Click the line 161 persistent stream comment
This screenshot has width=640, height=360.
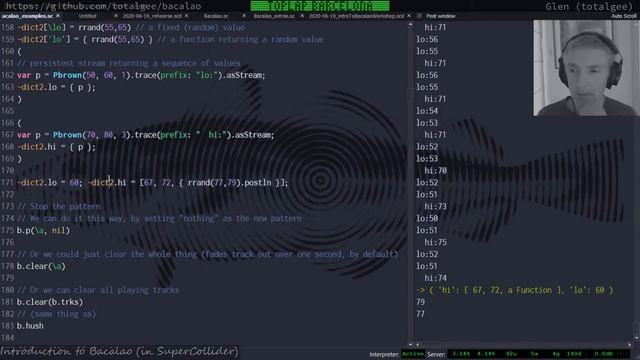pyautogui.click(x=129, y=63)
